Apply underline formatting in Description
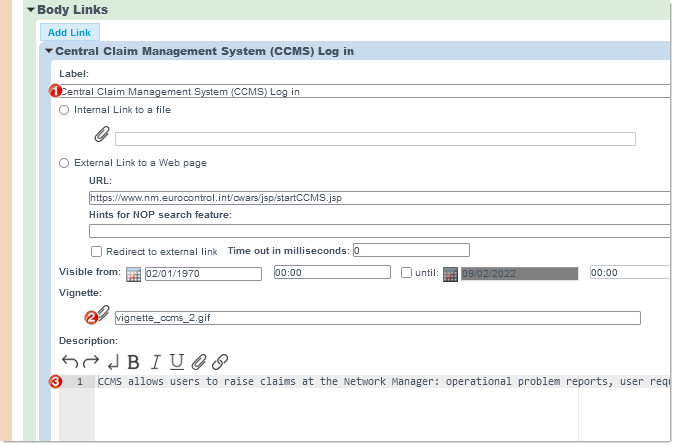 (176, 362)
